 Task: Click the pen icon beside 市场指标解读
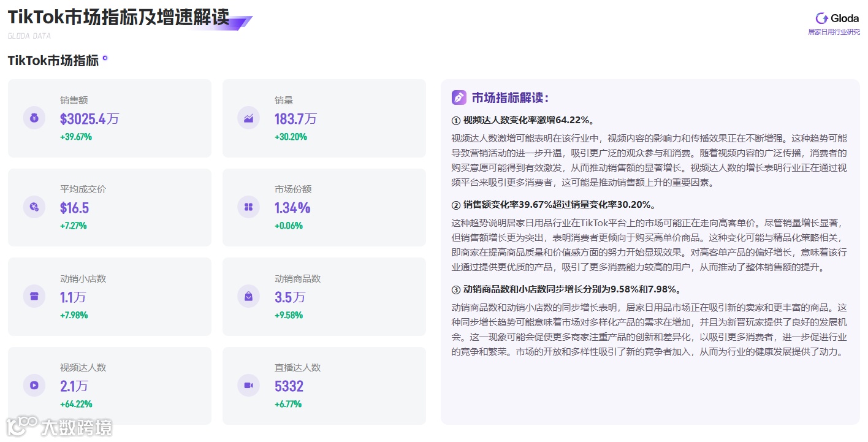pyautogui.click(x=459, y=97)
